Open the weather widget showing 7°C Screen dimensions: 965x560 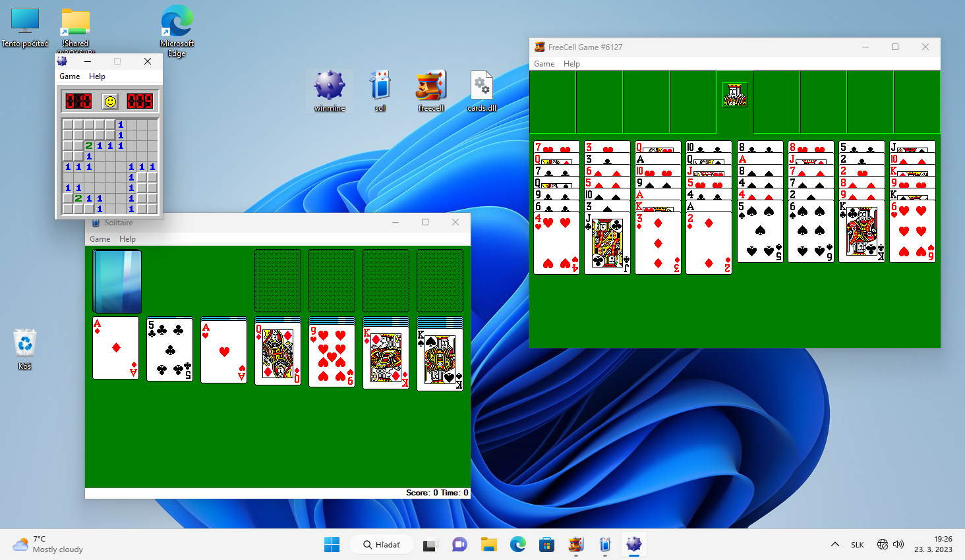[49, 544]
